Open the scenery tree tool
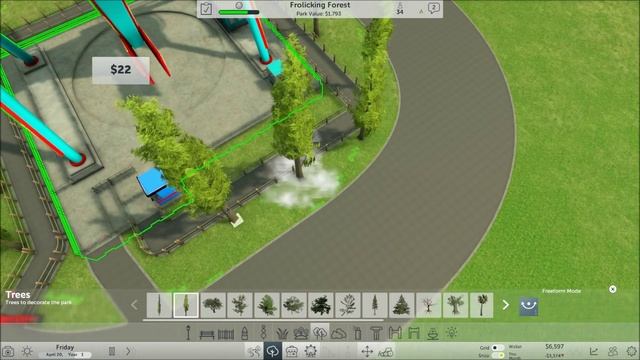The height and width of the screenshot is (360, 640). point(273,351)
